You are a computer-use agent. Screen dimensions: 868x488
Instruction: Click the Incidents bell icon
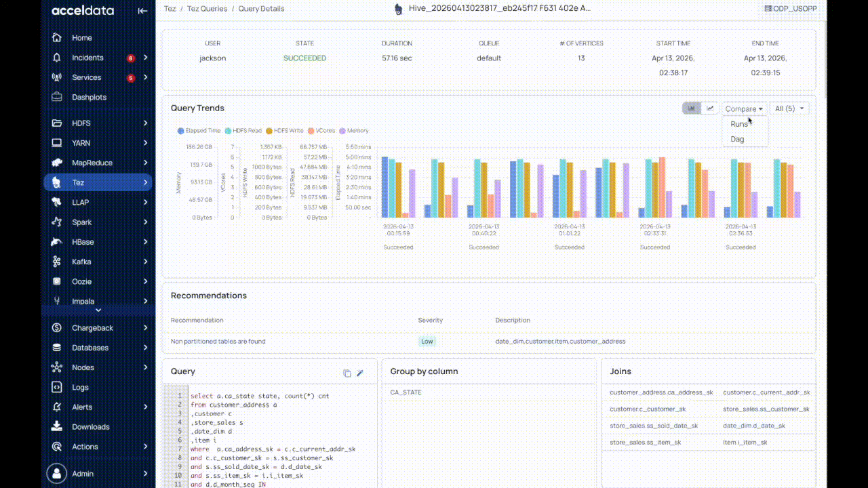pyautogui.click(x=57, y=58)
